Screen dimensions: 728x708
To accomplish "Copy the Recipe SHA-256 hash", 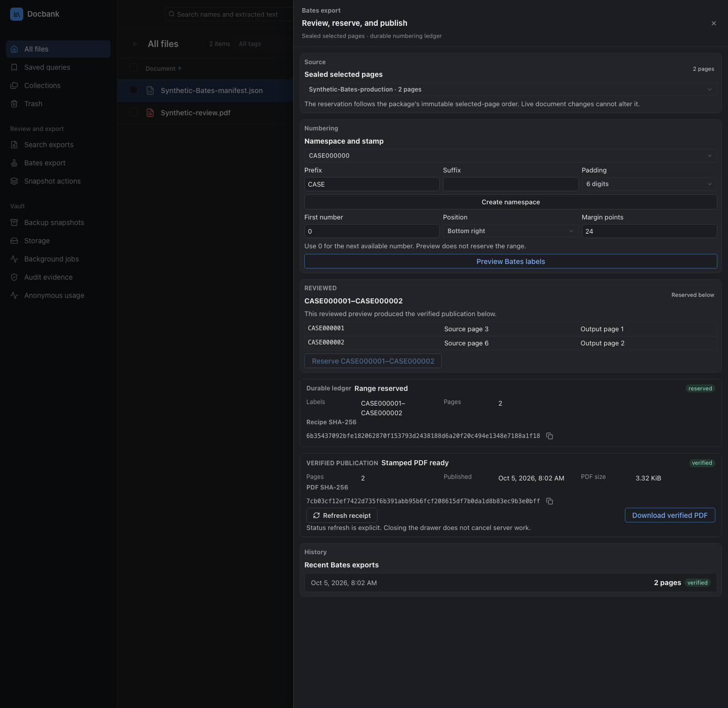I will [550, 436].
